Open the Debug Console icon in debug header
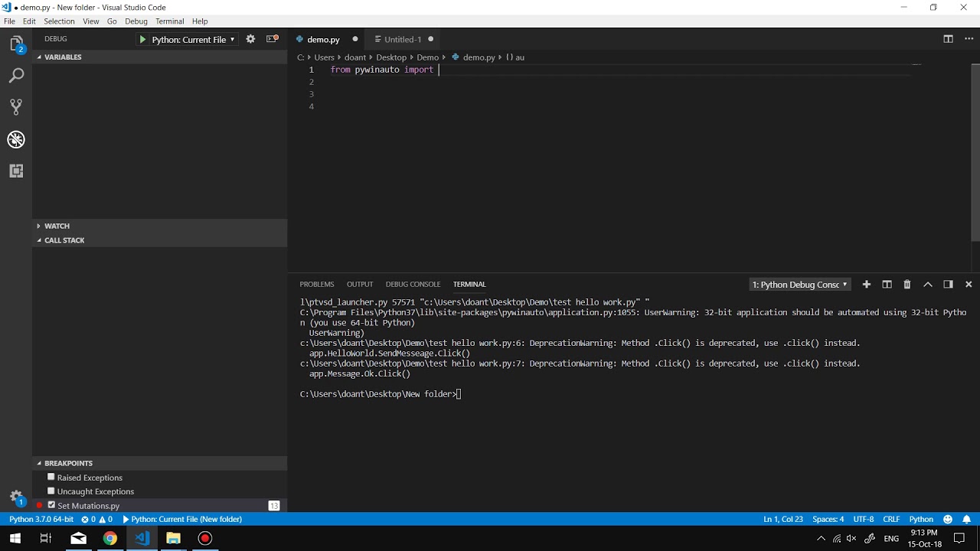This screenshot has width=980, height=551. pyautogui.click(x=272, y=39)
